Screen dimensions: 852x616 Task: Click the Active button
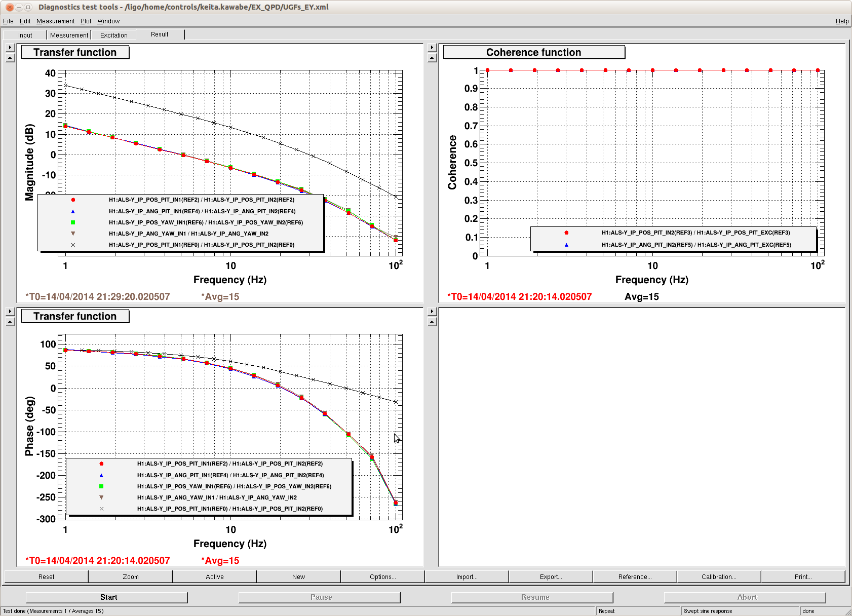(214, 576)
